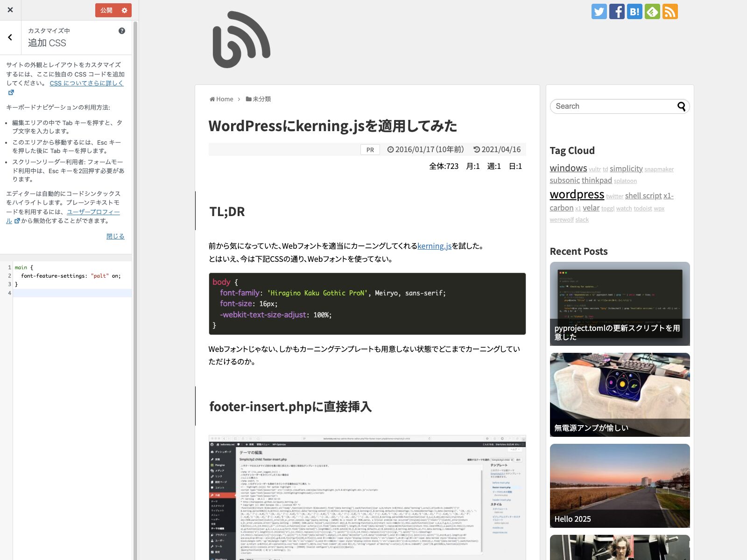The width and height of the screenshot is (747, 560).
Task: Select the 'werewolf' tag
Action: click(562, 220)
